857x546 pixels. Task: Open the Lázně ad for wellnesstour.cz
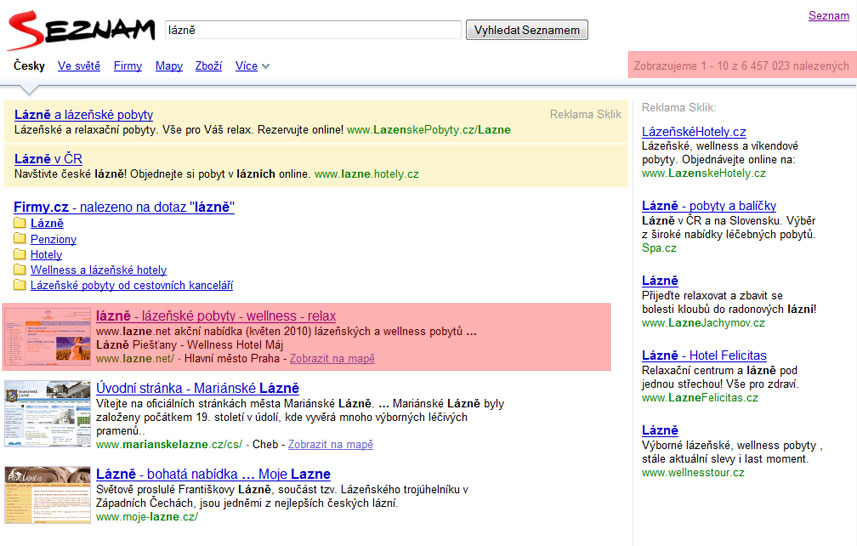660,431
